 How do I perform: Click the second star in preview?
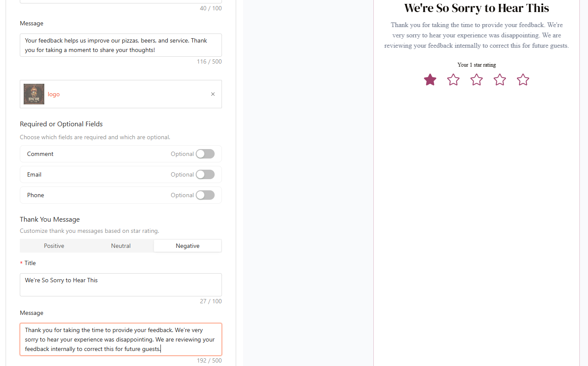[453, 80]
